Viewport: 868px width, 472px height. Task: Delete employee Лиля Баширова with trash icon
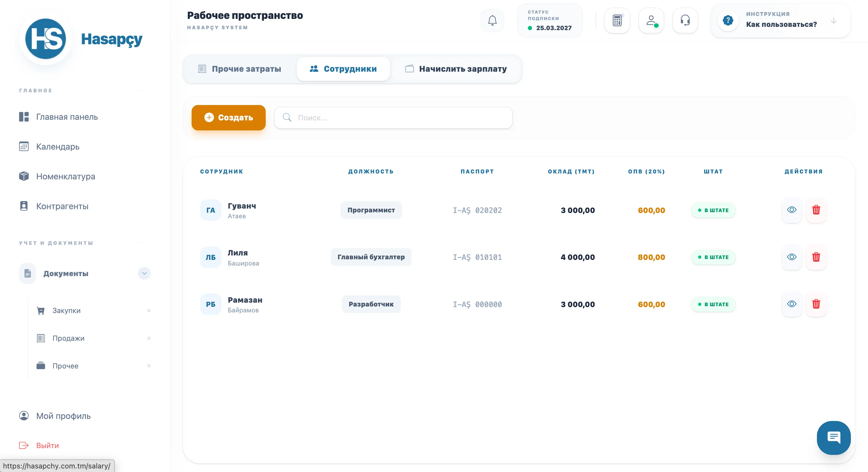(x=816, y=257)
